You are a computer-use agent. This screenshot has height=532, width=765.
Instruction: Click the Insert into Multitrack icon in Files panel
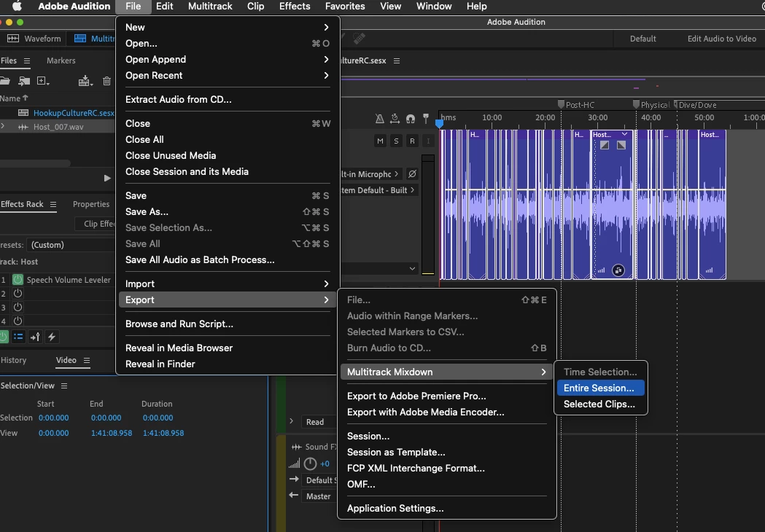click(85, 81)
